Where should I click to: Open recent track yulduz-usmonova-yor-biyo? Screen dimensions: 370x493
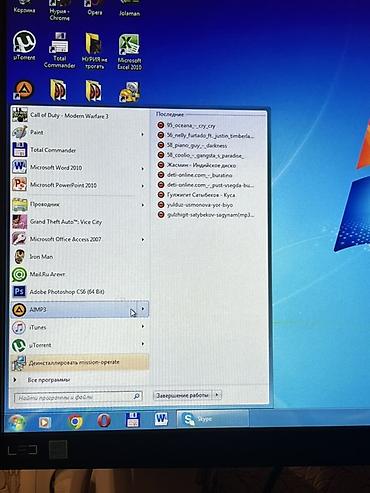pos(195,205)
